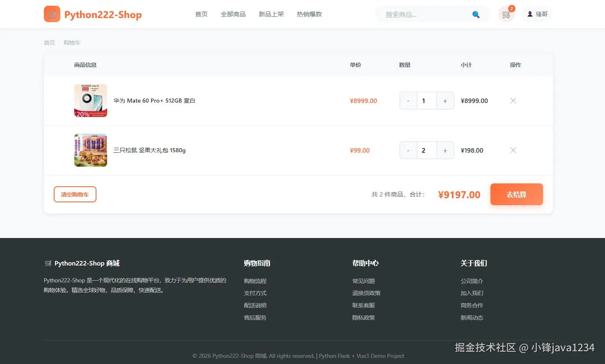The image size is (605, 364).
Task: Open footer link 加入我们
Action: [x=472, y=293]
